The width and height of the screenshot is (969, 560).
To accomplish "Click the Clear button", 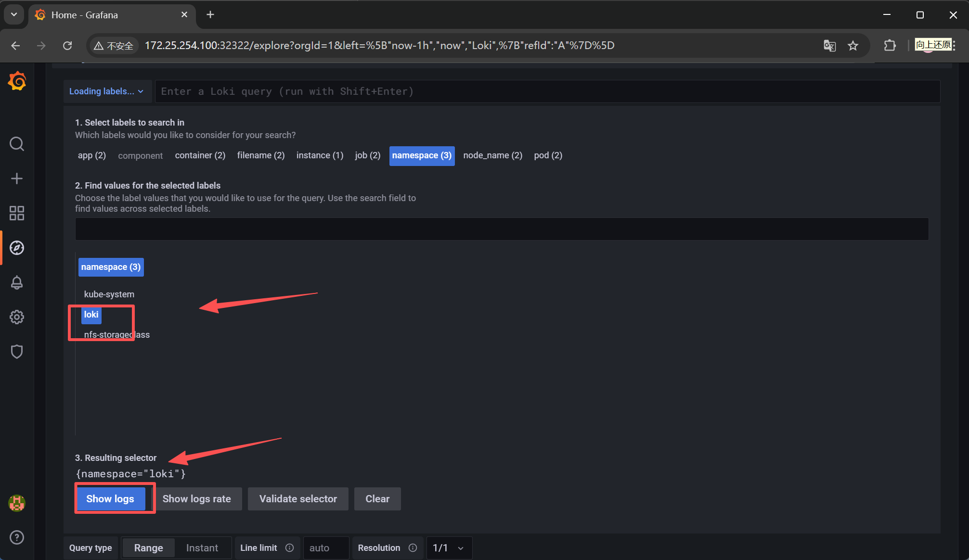I will tap(377, 499).
